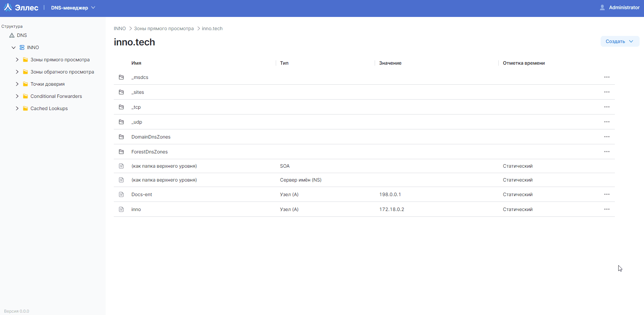Click the Точки доверия folder icon
This screenshot has height=315, width=644.
click(25, 84)
